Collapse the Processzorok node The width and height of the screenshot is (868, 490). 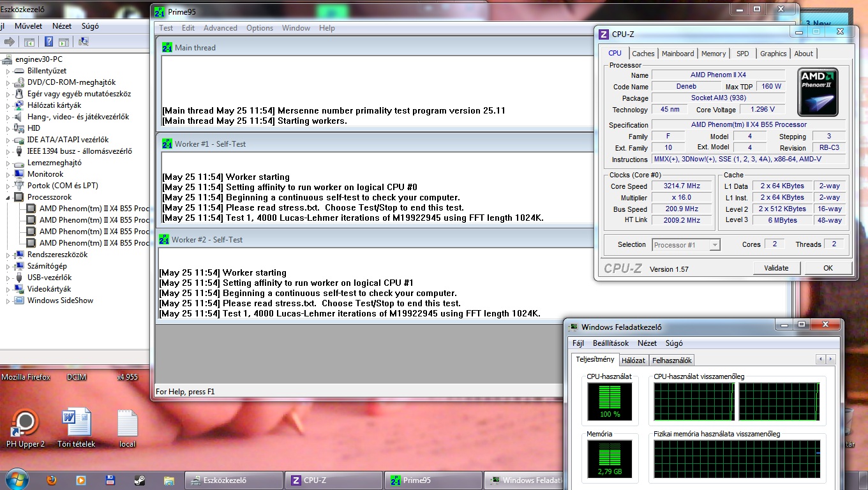click(8, 197)
